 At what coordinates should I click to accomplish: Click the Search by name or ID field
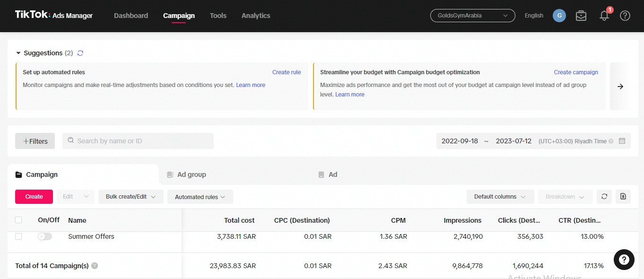click(138, 141)
